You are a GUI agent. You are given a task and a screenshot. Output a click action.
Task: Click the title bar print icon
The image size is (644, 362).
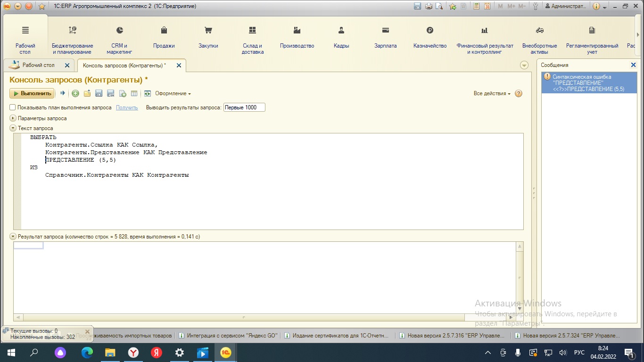(x=429, y=6)
